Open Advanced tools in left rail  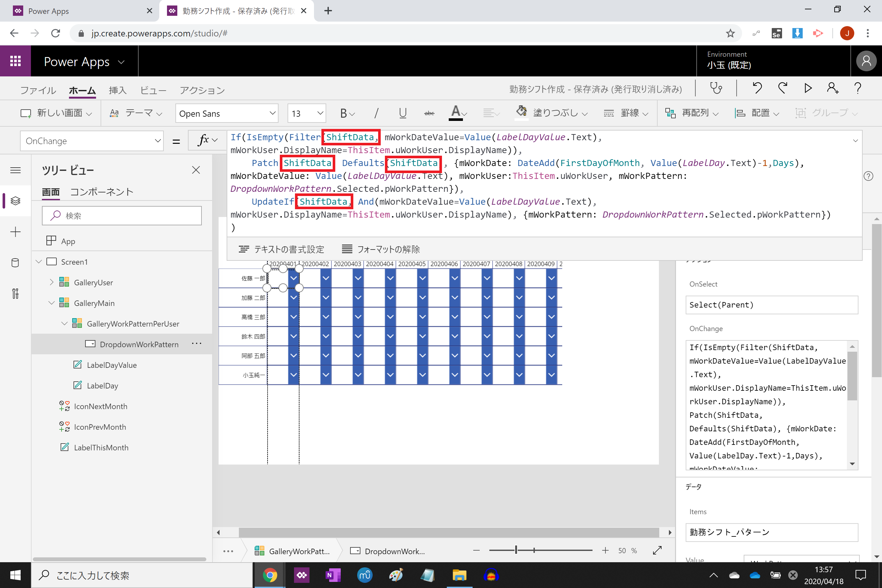pos(15,293)
